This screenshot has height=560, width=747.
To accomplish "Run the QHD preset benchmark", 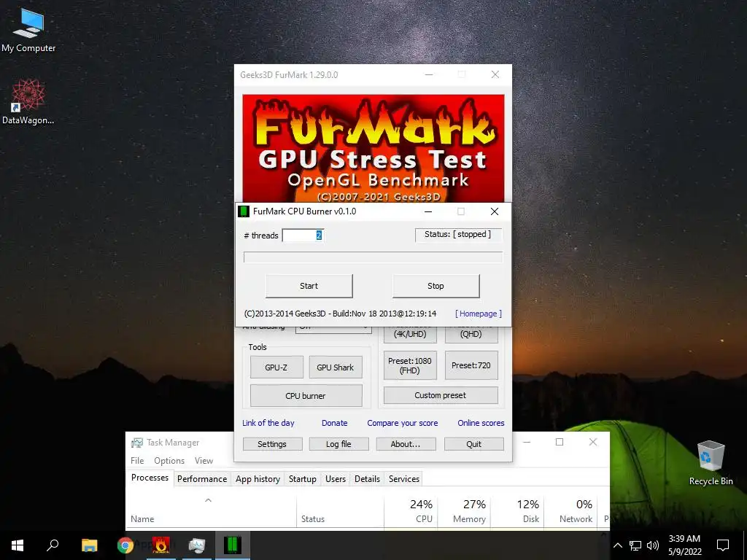I will [471, 334].
